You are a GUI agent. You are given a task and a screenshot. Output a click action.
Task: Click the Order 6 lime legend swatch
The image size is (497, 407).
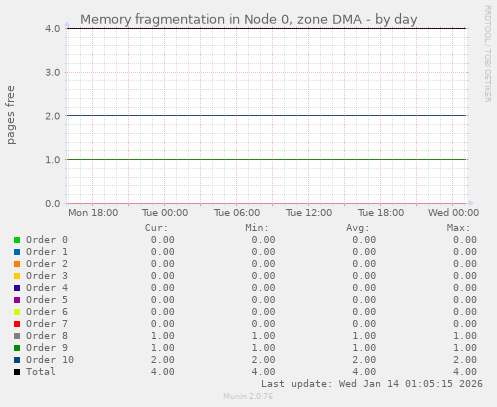[x=17, y=312]
